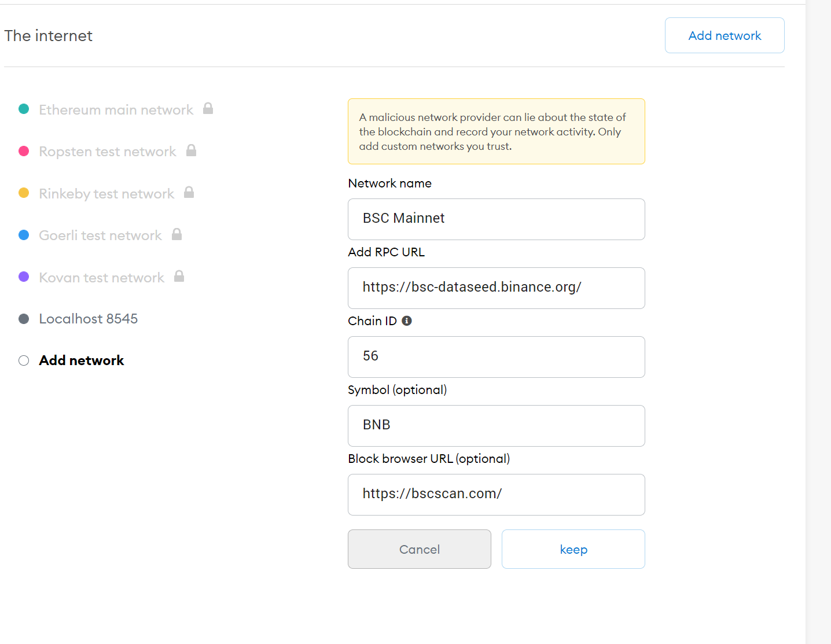Click the lock icon beside Goerli test network

click(x=177, y=234)
